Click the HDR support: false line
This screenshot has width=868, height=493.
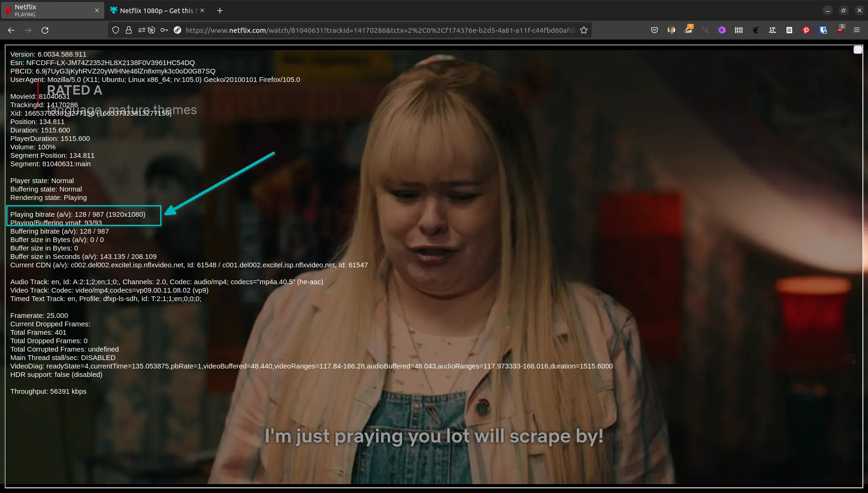[x=56, y=375]
